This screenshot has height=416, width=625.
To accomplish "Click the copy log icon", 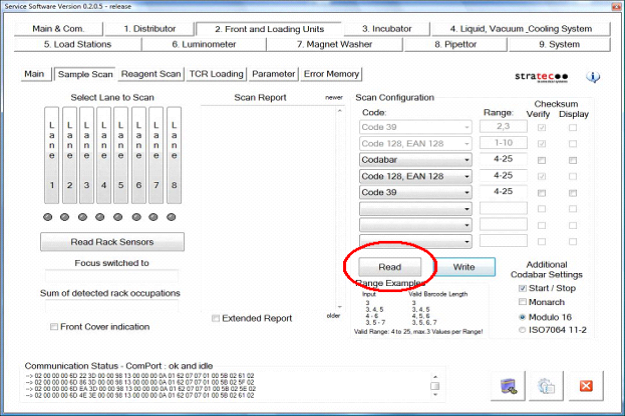I will [548, 385].
